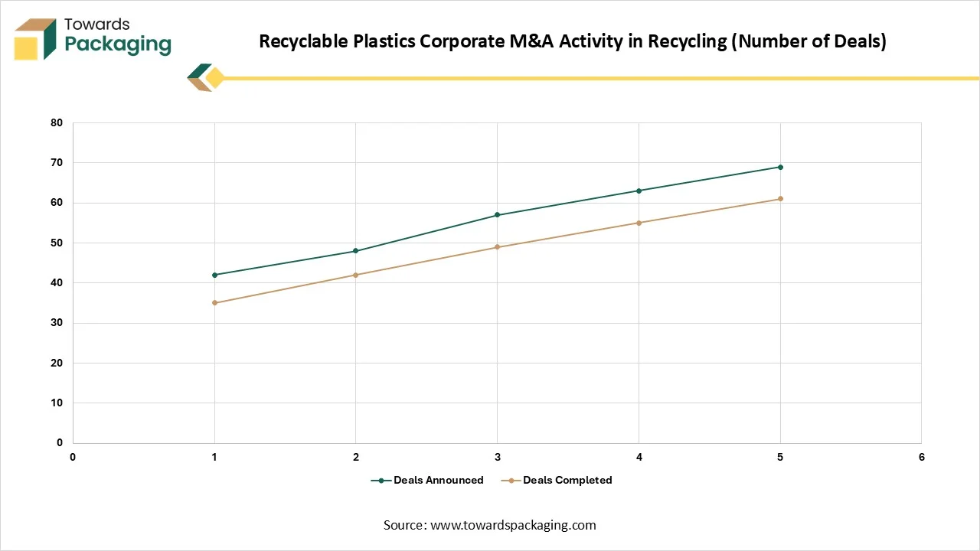Viewport: 980px width, 551px height.
Task: Click the Deals Announced point at x-axis 3
Action: pyautogui.click(x=497, y=215)
